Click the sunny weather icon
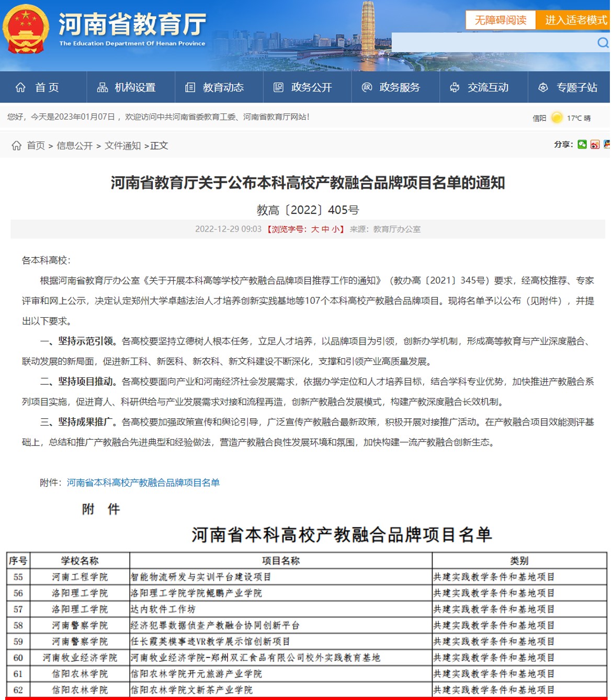Image resolution: width=612 pixels, height=700 pixels. (x=557, y=118)
